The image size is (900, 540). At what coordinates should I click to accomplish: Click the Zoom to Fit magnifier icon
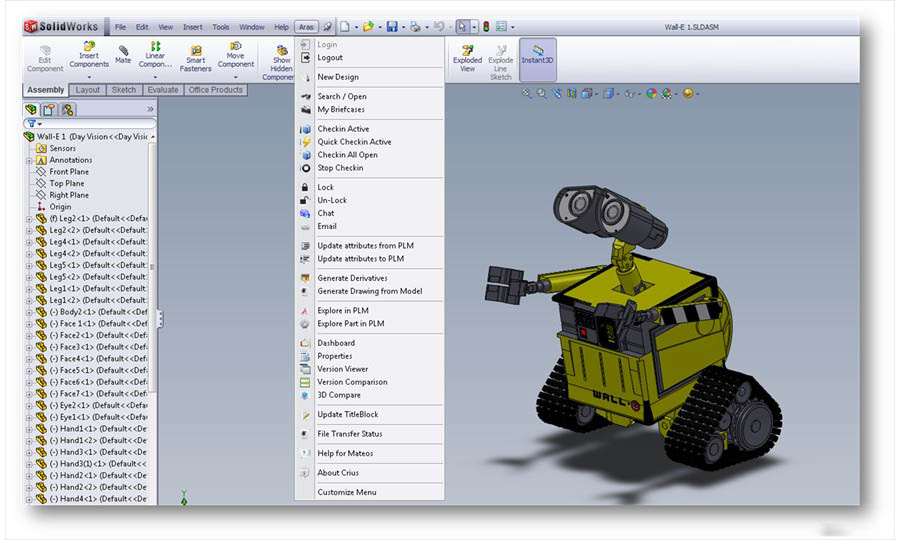point(527,93)
